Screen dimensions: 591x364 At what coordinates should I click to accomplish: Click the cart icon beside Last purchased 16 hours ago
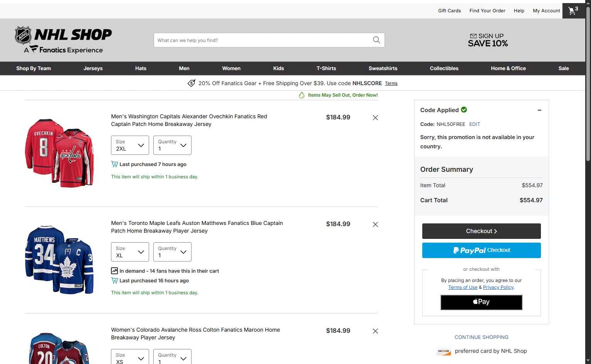pyautogui.click(x=114, y=280)
